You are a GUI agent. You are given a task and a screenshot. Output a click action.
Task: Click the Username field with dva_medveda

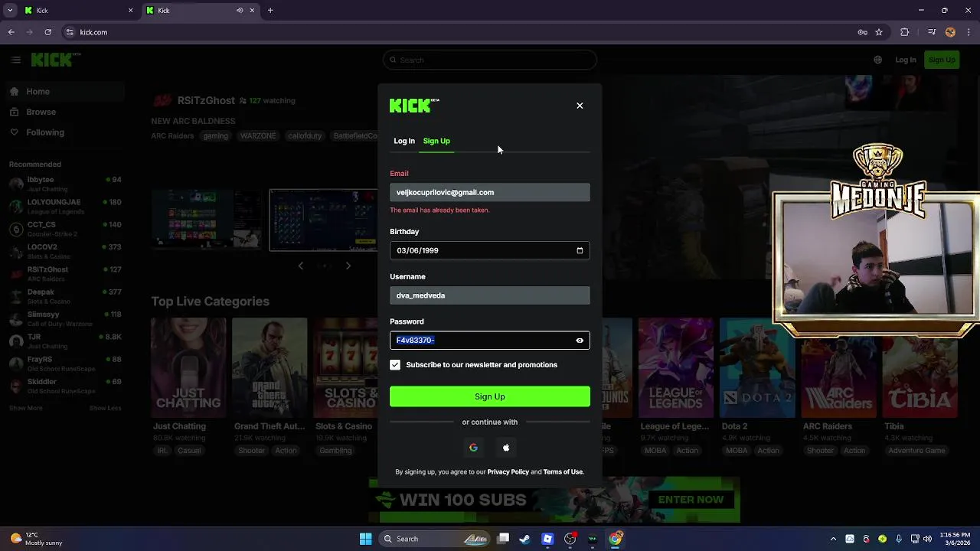click(490, 295)
